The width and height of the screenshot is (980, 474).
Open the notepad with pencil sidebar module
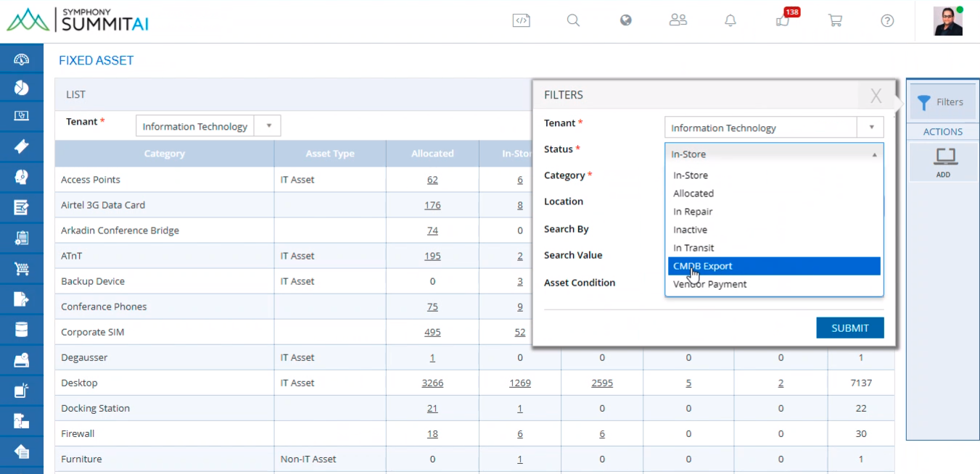pyautogui.click(x=21, y=207)
